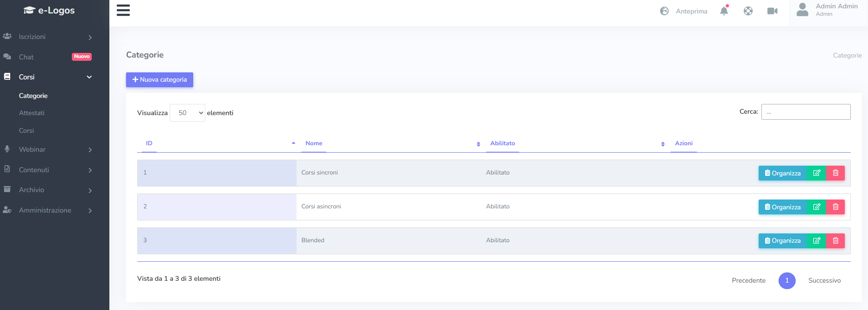Open the elements per page dropdown

[187, 113]
